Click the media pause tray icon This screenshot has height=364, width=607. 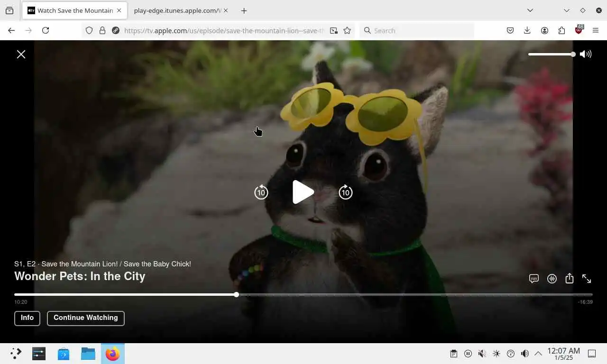tap(468, 354)
